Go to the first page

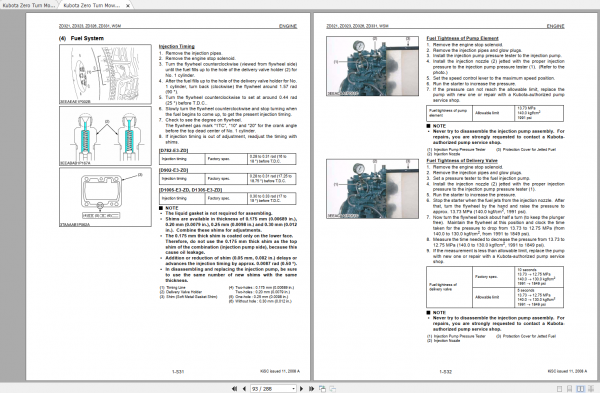235,388
